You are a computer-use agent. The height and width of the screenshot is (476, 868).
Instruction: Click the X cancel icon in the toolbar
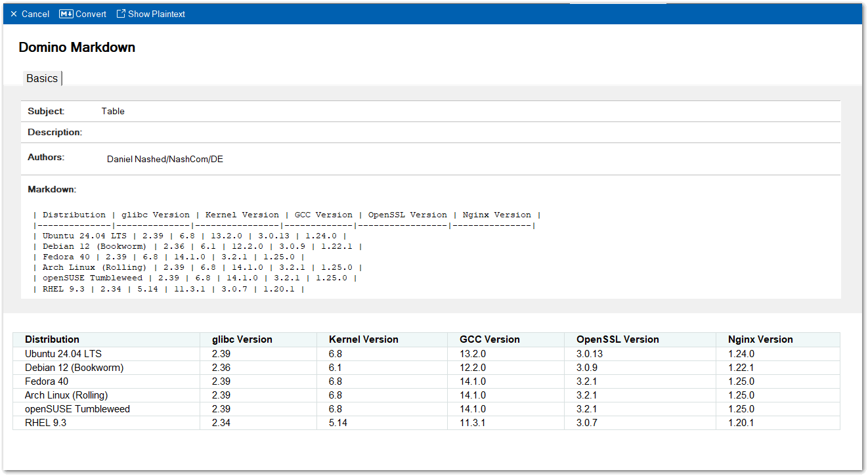point(12,14)
